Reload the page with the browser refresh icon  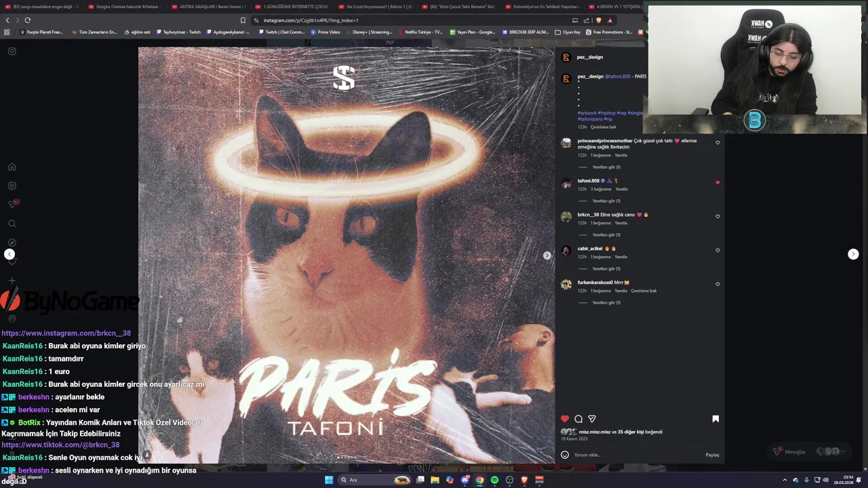(x=27, y=20)
